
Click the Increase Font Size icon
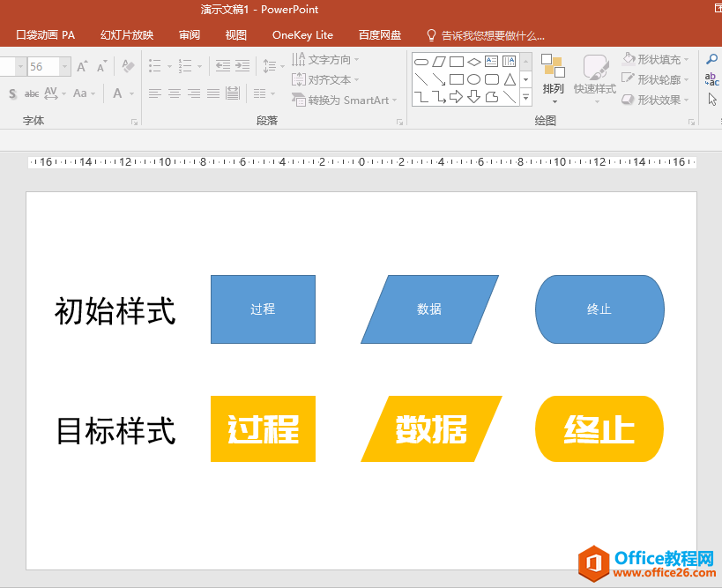pos(81,67)
